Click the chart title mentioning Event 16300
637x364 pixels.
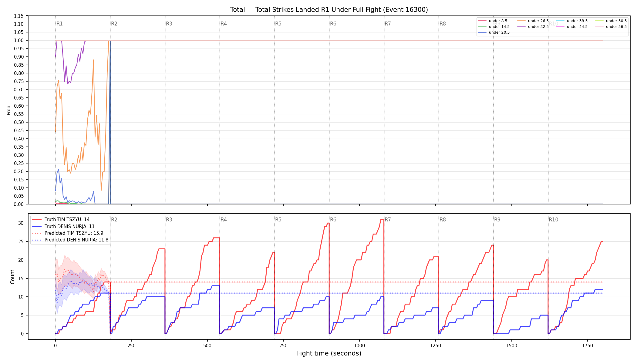[x=329, y=10]
